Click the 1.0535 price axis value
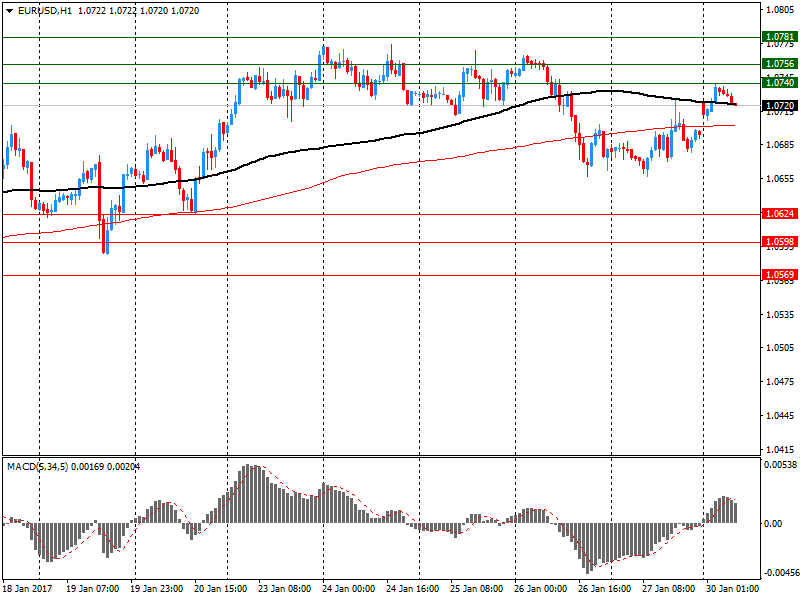The image size is (800, 600). pos(780,314)
